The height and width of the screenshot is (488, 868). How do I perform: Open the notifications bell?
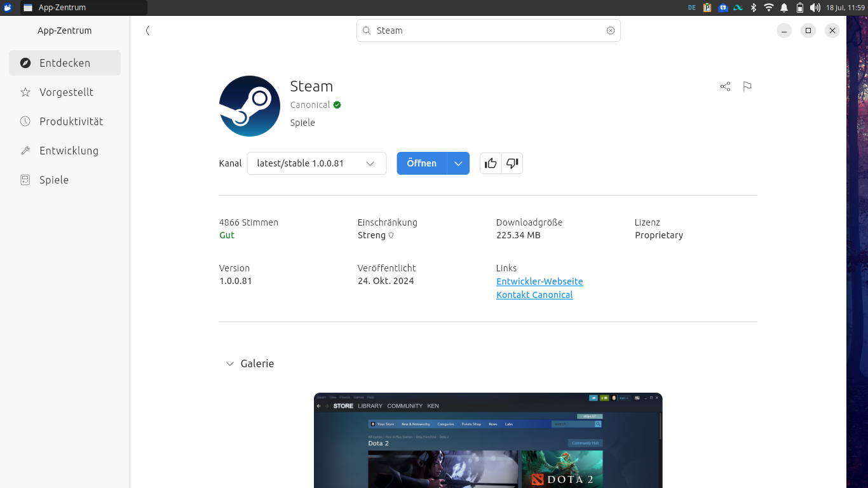[784, 8]
